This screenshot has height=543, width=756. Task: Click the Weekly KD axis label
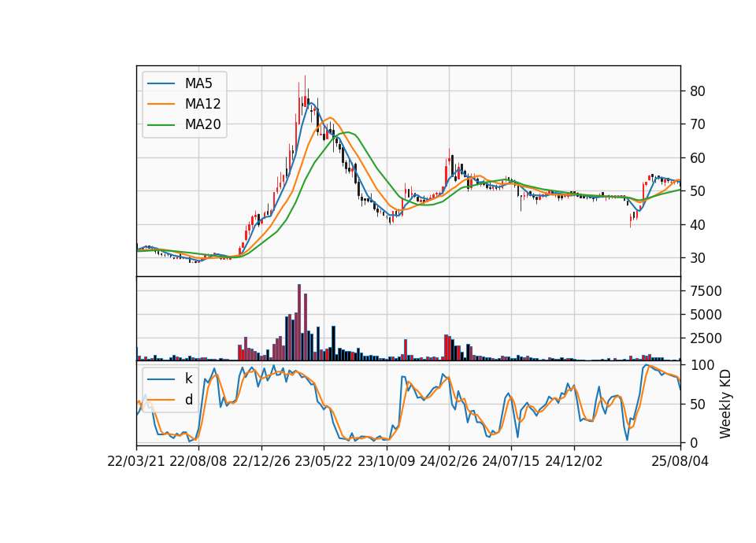pos(725,404)
